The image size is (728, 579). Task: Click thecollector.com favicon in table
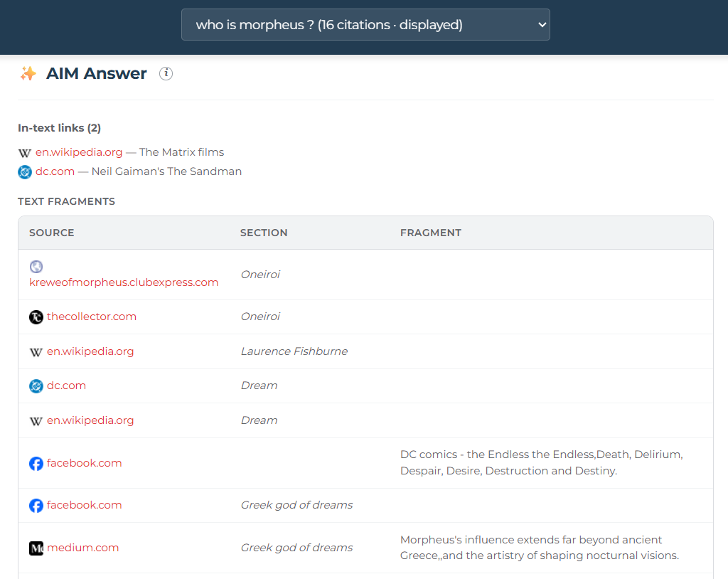[x=36, y=317]
